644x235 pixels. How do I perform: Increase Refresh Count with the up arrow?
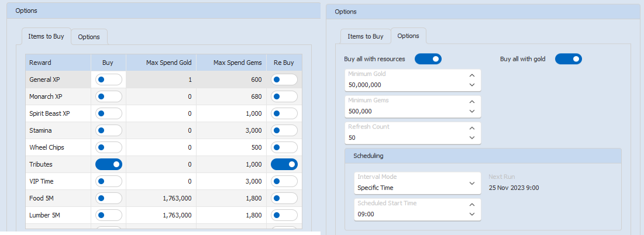(x=472, y=128)
